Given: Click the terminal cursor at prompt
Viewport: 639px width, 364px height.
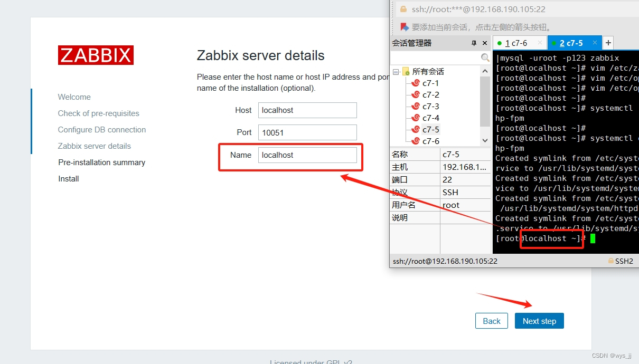Looking at the screenshot, I should point(593,238).
